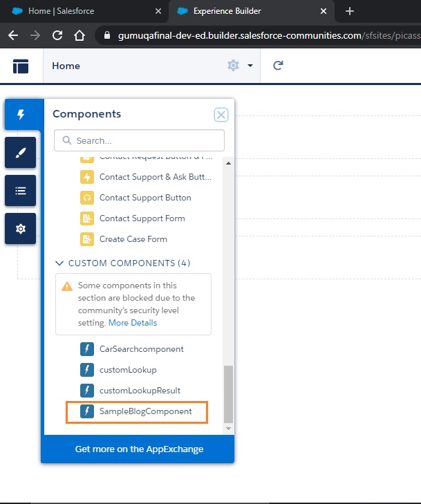
Task: Click the SampleBlogComponent label
Action: coord(146,411)
